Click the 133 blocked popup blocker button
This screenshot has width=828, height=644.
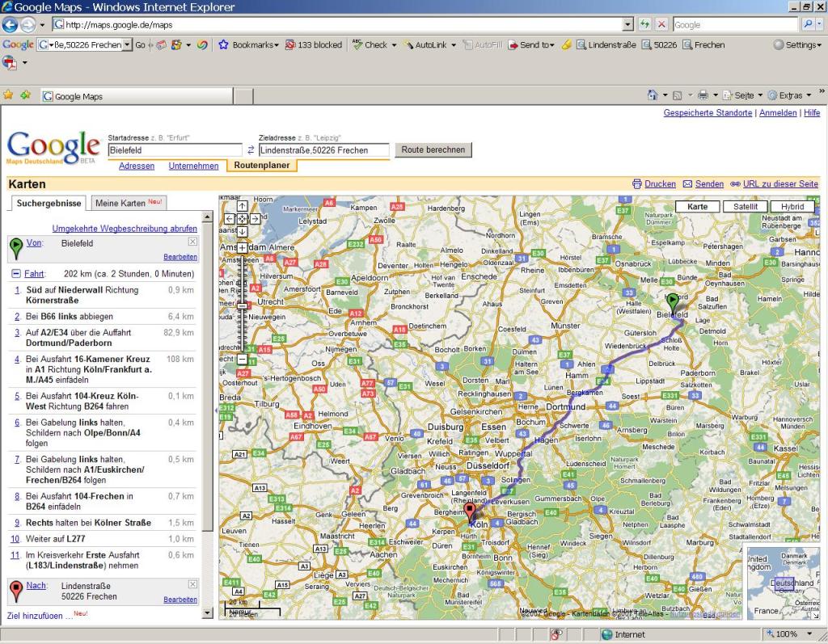click(x=314, y=45)
